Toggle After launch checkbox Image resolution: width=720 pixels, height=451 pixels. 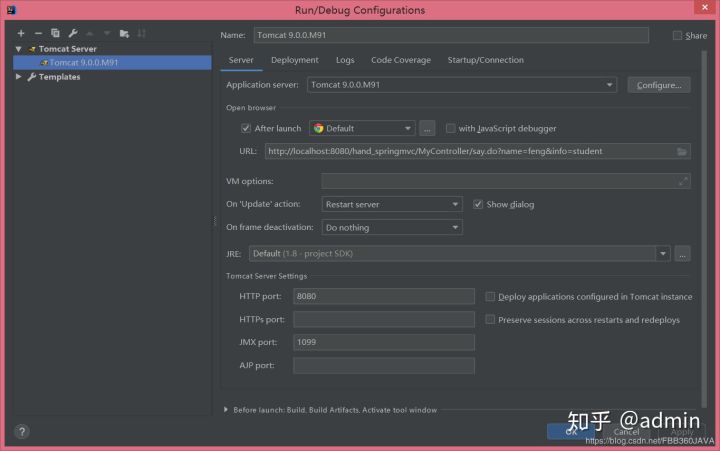tap(246, 128)
